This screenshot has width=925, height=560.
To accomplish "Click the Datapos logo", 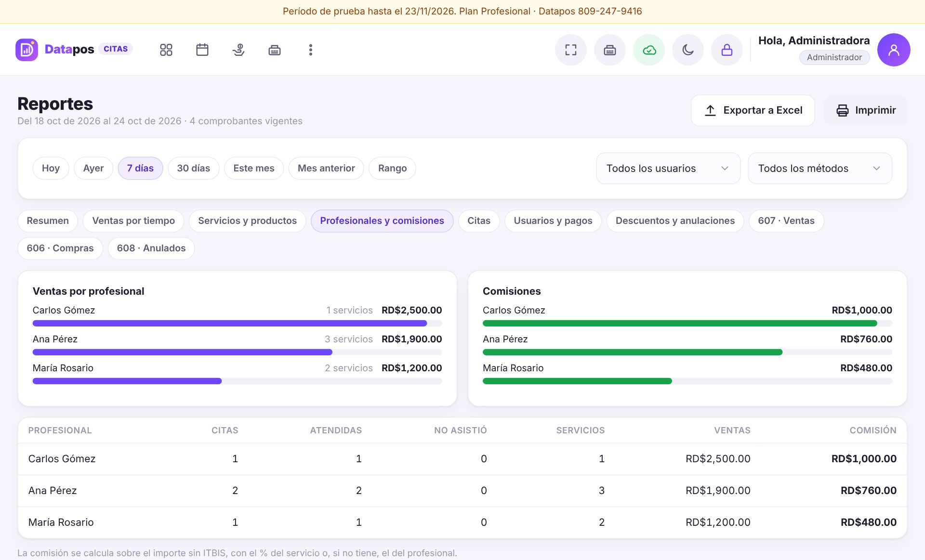I will (x=55, y=50).
